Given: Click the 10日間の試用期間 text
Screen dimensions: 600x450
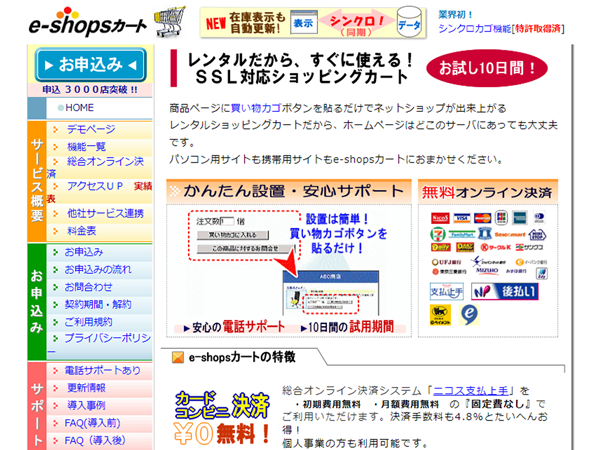Looking at the screenshot, I should click(347, 327).
